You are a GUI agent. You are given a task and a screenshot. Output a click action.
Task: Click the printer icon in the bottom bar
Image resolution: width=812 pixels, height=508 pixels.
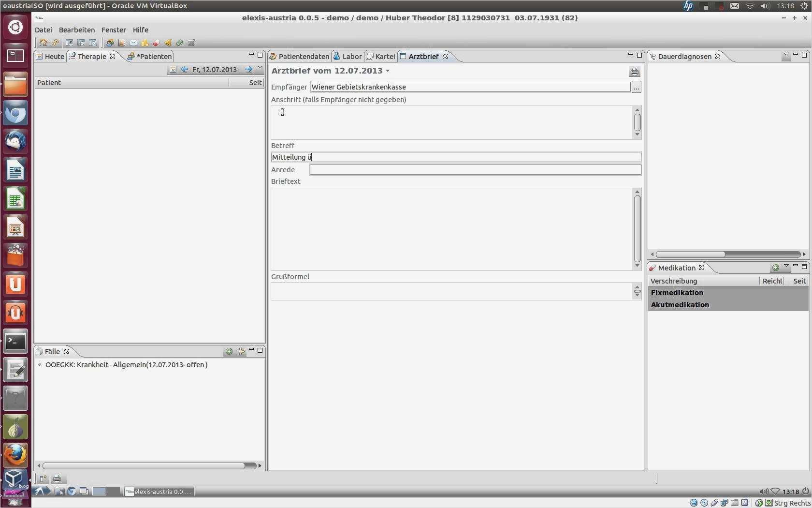[x=57, y=479]
